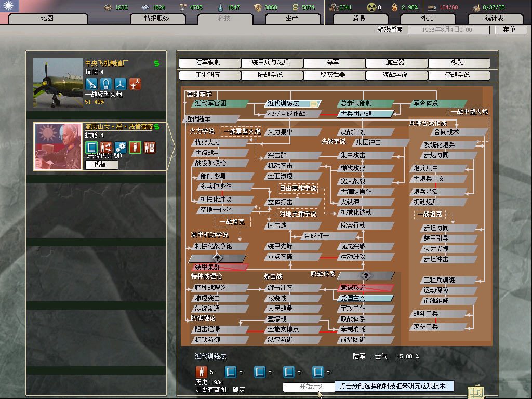This screenshot has height=399, width=532.
Task: Switch to the 空战学说 tech category
Action: click(459, 75)
